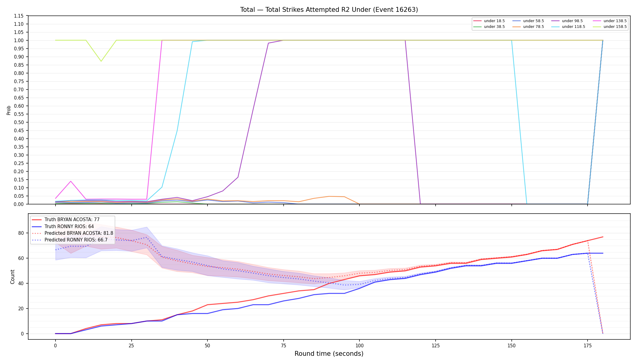Image resolution: width=637 pixels, height=364 pixels.
Task: Click the yellow-green line sample for under 158.5
Action: 597,27
